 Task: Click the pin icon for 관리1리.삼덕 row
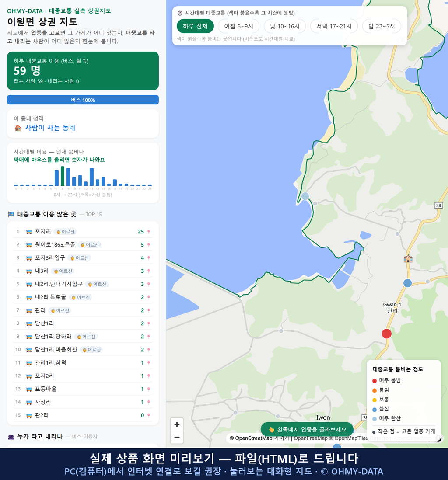149,363
